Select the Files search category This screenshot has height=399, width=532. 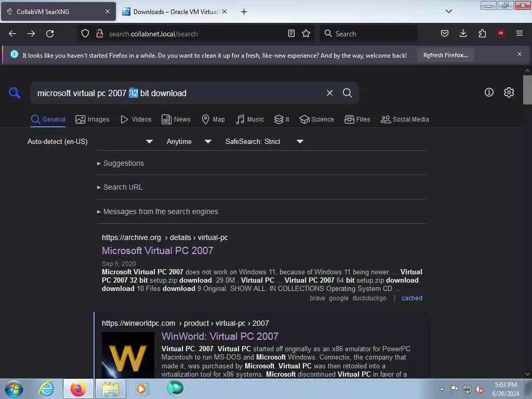click(357, 119)
